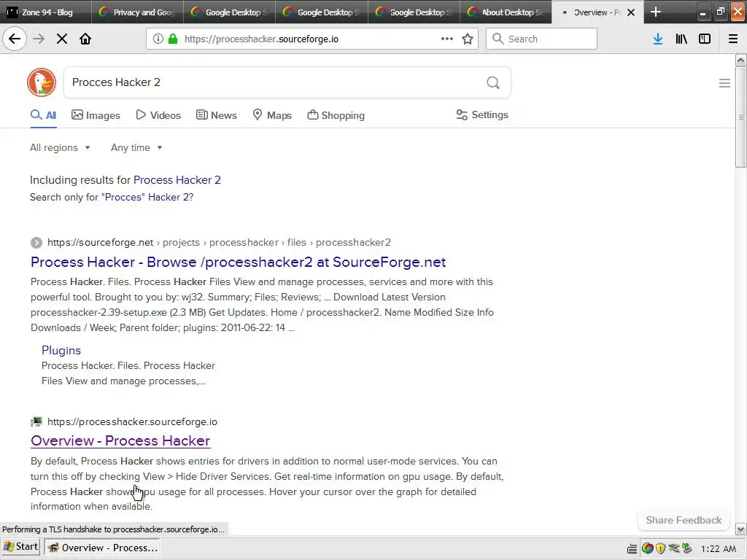Click the keyboard icon in system tray
747x560 pixels.
[x=632, y=548]
